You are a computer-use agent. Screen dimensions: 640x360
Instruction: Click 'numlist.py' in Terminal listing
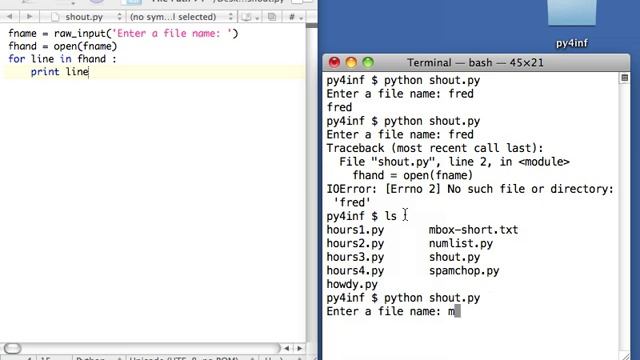click(x=460, y=243)
